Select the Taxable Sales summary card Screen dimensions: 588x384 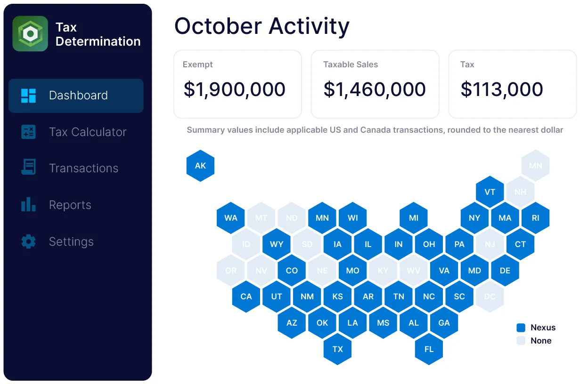(375, 84)
